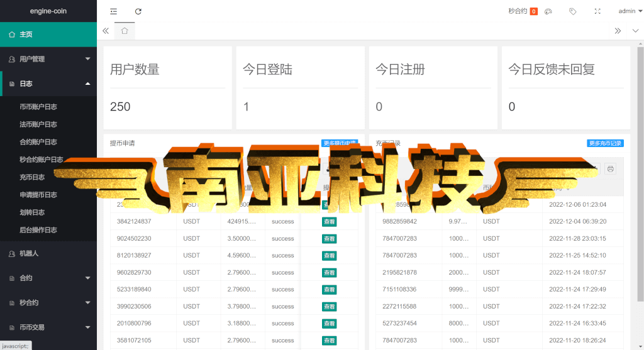Click amount 424915… in withdrawal table
The width and height of the screenshot is (644, 350).
click(x=241, y=221)
